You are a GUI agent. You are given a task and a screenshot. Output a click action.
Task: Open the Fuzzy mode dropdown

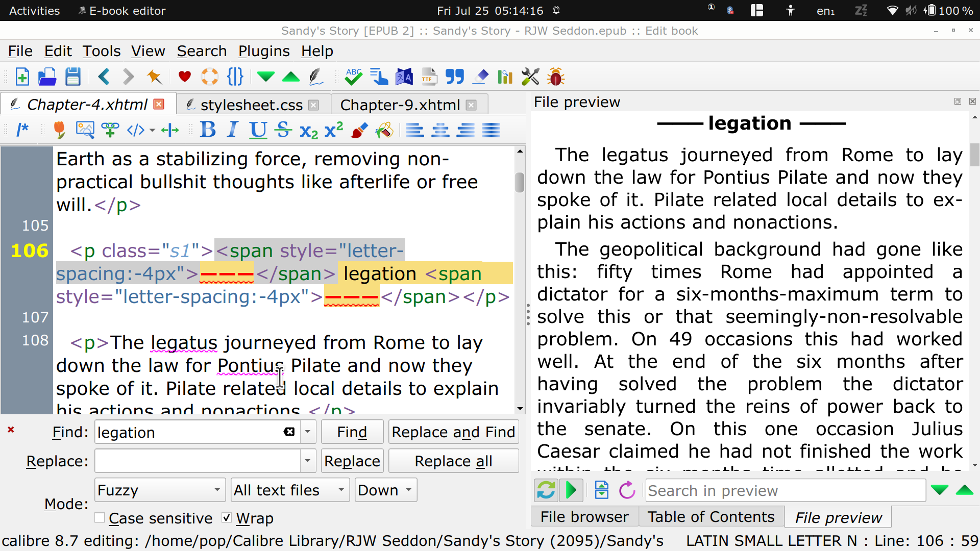[x=160, y=490]
